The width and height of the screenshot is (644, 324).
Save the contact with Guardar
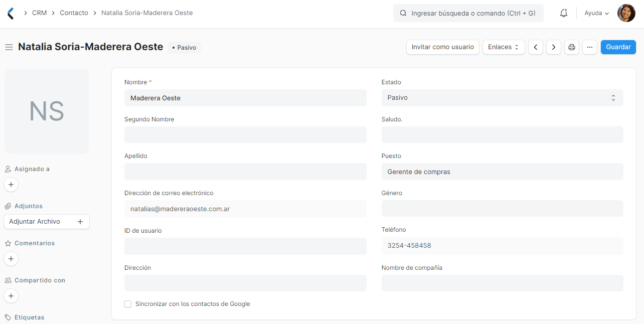[x=618, y=47]
